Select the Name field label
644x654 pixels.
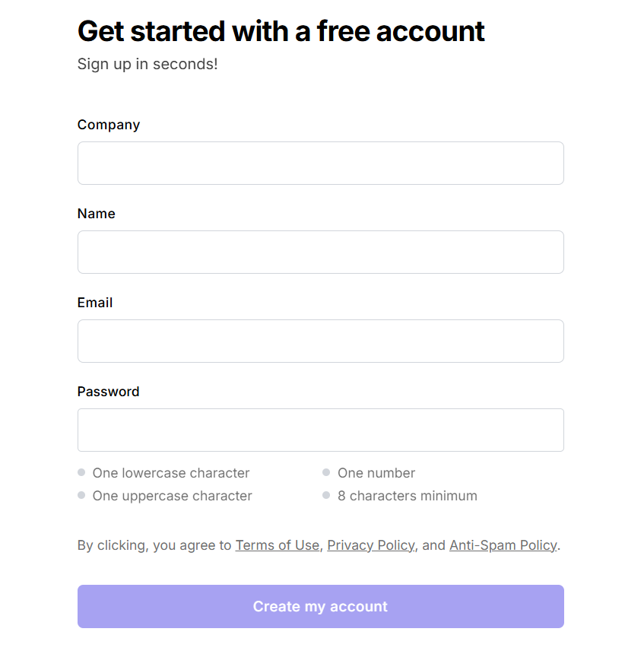click(x=96, y=214)
